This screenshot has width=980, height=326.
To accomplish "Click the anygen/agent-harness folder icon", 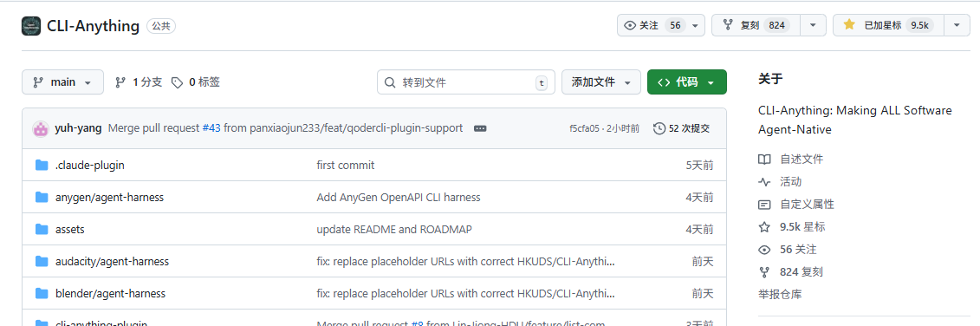I will [42, 197].
